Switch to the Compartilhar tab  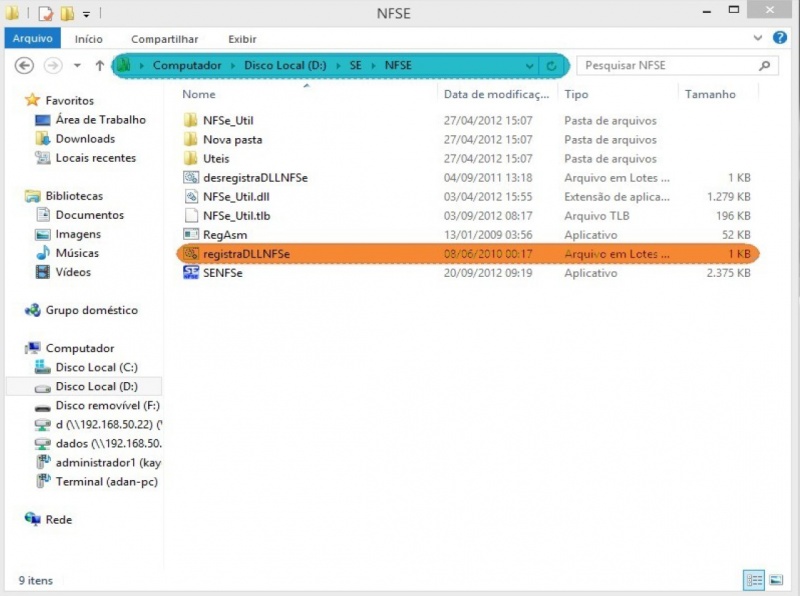coord(163,39)
